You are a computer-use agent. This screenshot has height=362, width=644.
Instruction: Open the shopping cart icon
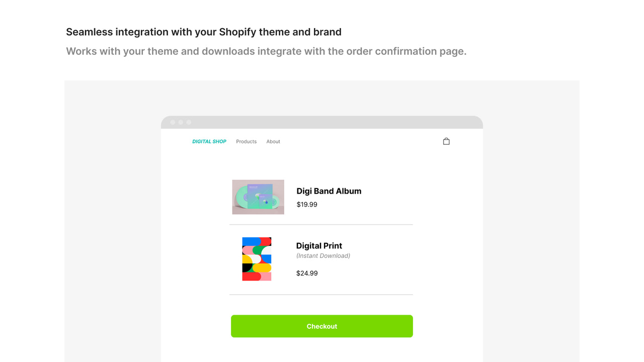coord(446,141)
